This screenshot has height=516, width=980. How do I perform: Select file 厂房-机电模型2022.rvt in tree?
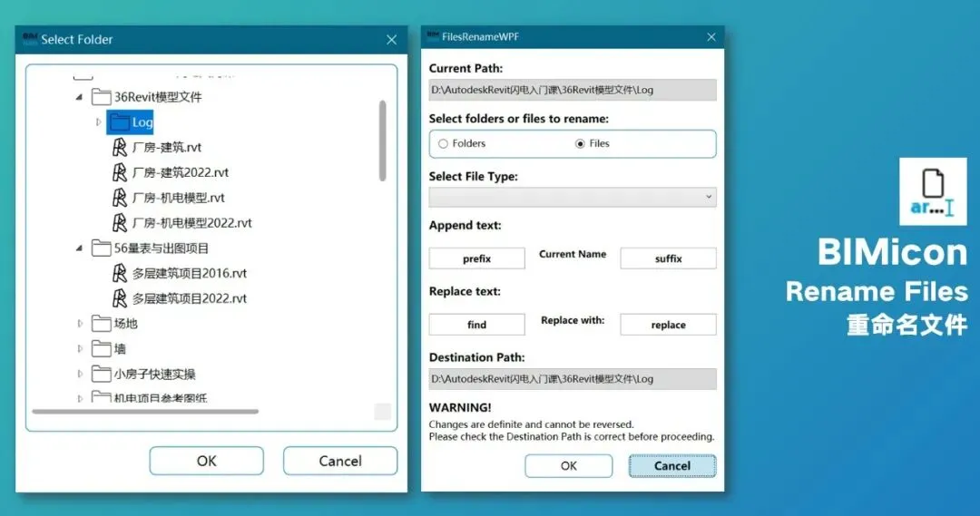[191, 223]
